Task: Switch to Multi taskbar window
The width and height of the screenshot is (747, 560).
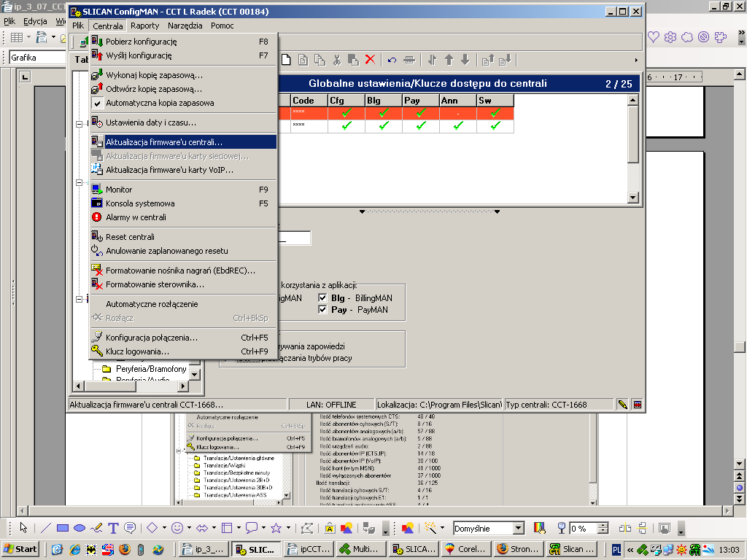Action: point(360,549)
